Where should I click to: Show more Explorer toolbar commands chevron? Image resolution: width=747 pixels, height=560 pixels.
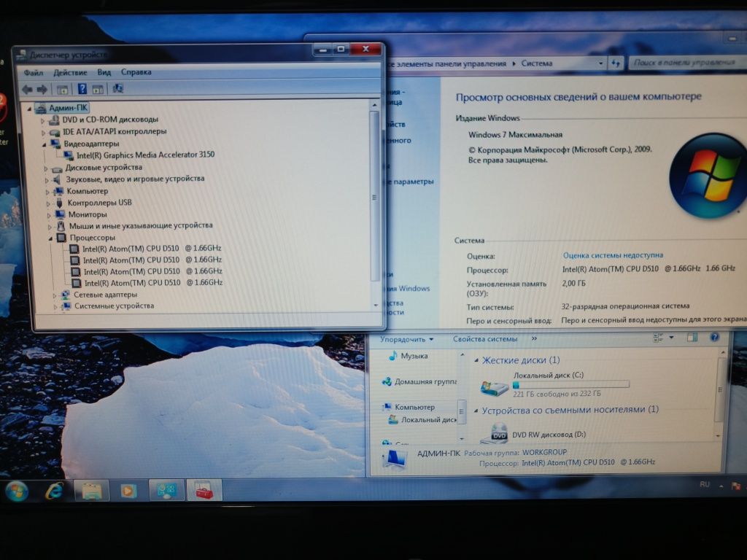(534, 338)
